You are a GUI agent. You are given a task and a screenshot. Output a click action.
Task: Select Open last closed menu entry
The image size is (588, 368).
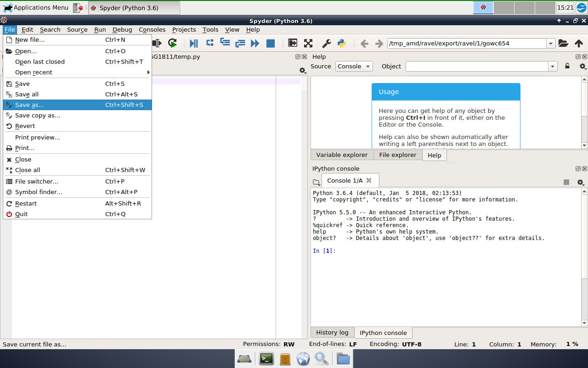(x=77, y=61)
